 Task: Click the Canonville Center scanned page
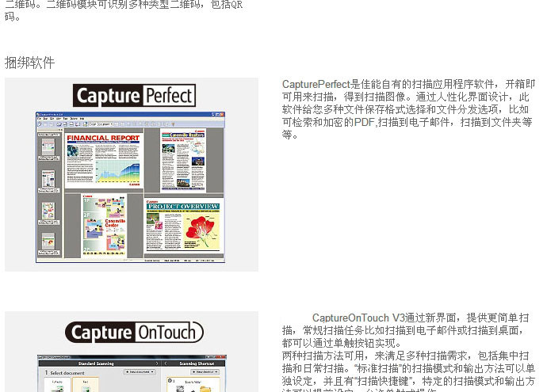105,226
